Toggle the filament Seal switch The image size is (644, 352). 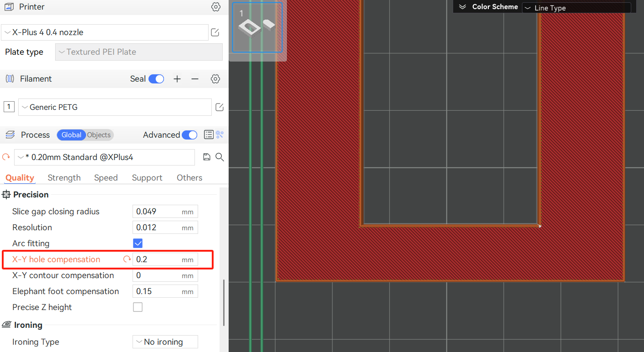click(x=156, y=79)
